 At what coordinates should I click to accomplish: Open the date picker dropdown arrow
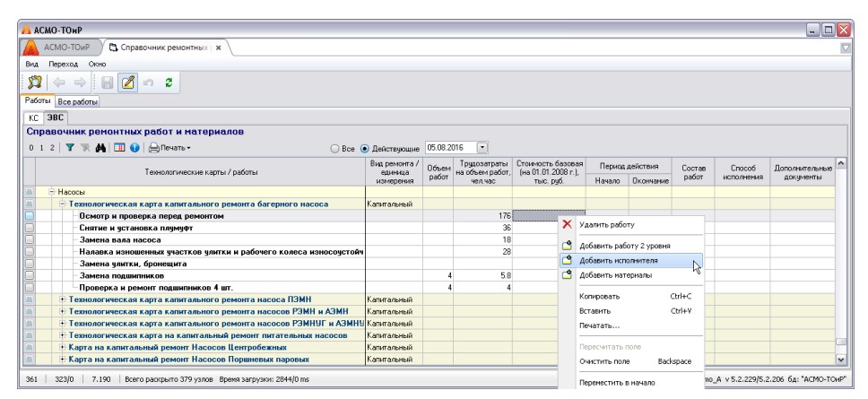(484, 146)
